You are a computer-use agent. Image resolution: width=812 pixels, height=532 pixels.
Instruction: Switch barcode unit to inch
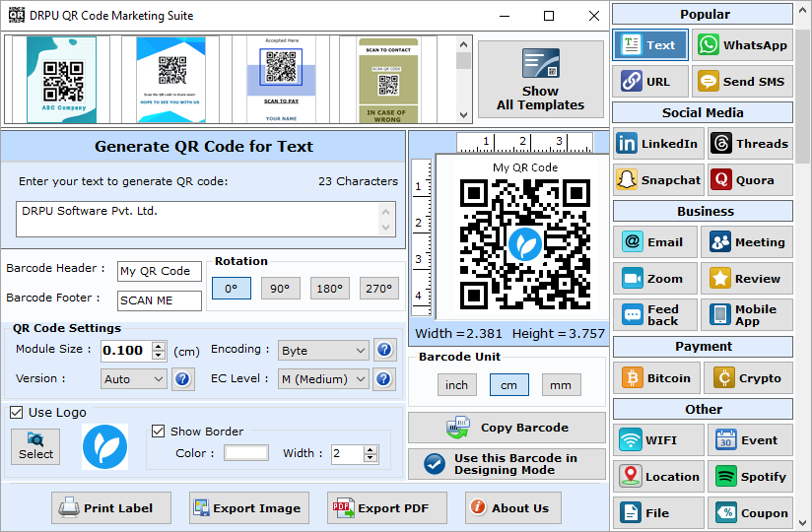457,385
